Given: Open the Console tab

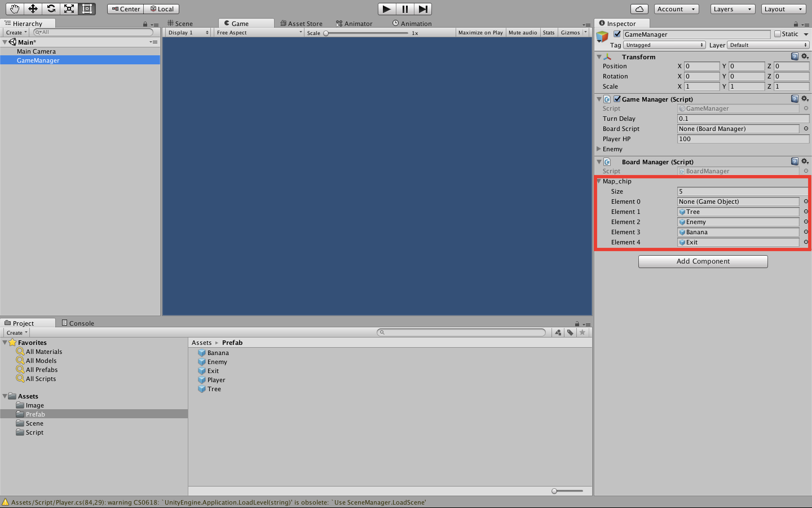Looking at the screenshot, I should click(78, 323).
